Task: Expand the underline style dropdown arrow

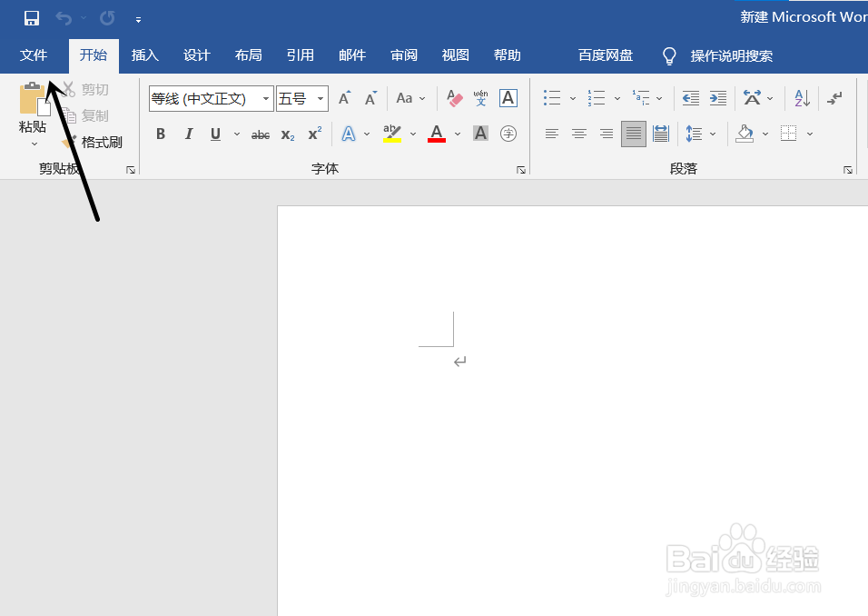Action: (x=237, y=134)
